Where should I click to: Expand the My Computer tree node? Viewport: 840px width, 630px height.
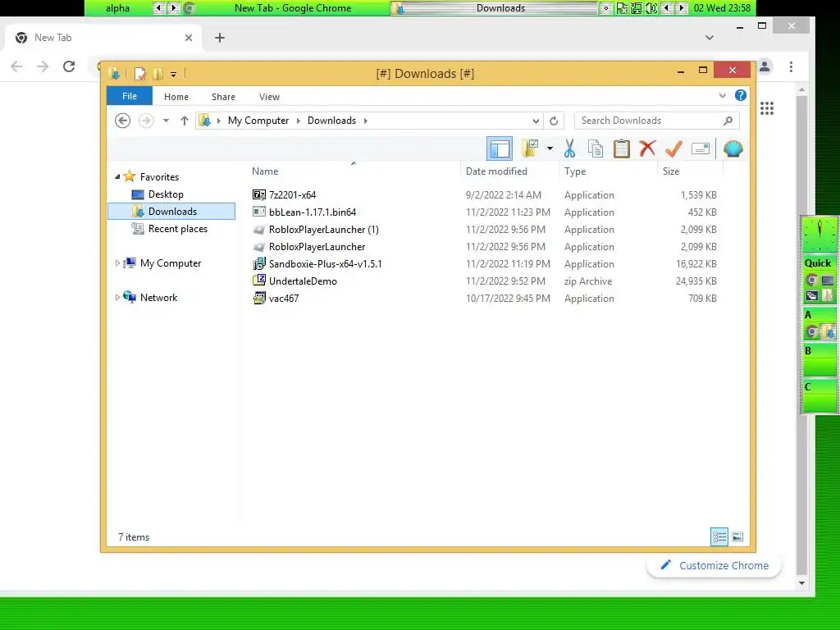[117, 263]
